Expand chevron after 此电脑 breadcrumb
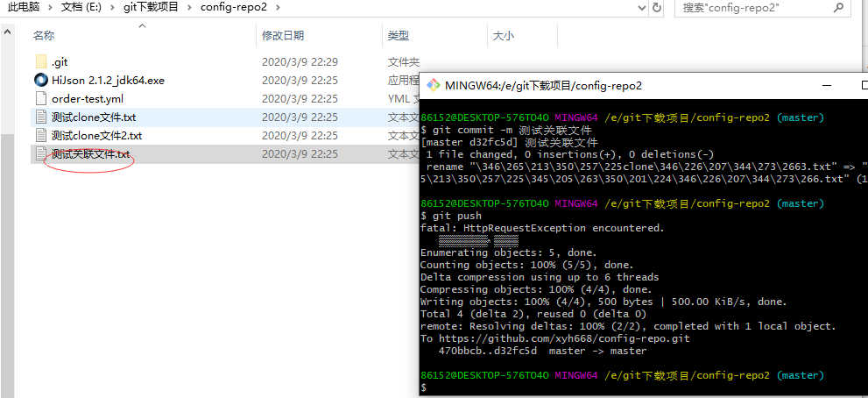 [51, 8]
